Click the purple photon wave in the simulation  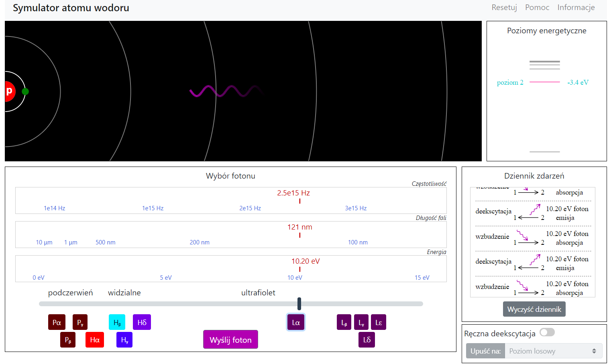coord(226,91)
